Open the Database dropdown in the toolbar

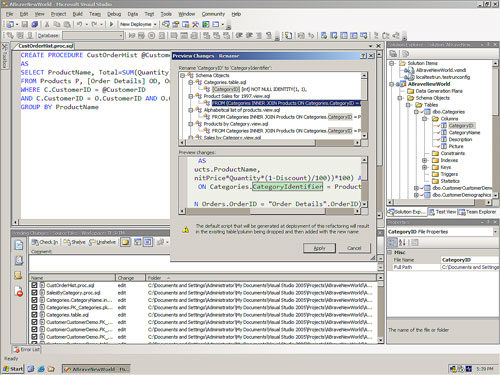click(x=121, y=35)
